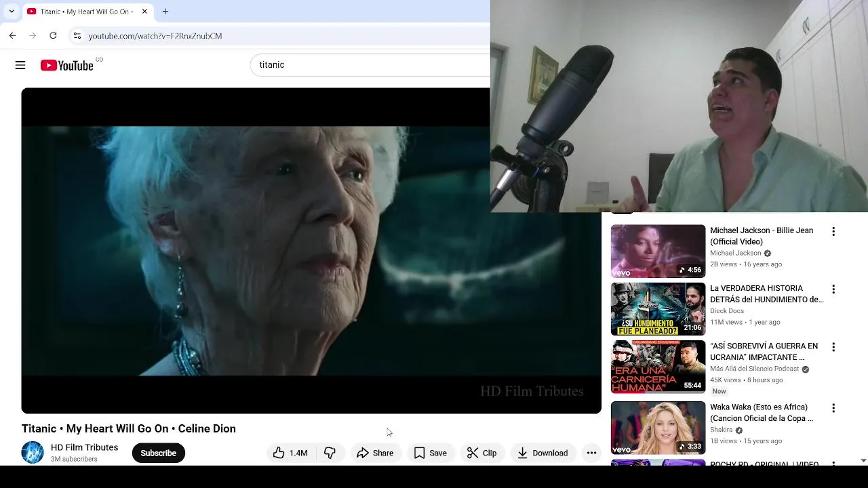Close the Titanic My Heart Will Go On tab

[144, 12]
